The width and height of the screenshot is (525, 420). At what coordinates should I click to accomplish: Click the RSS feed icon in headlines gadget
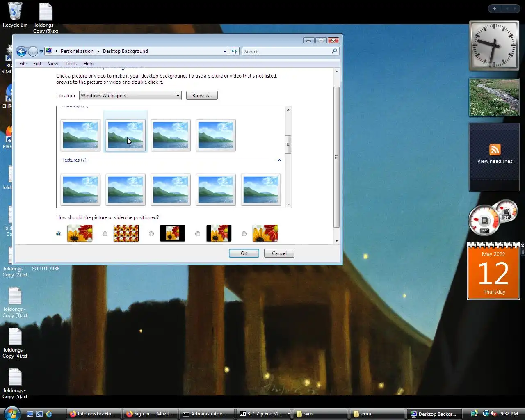coord(495,150)
